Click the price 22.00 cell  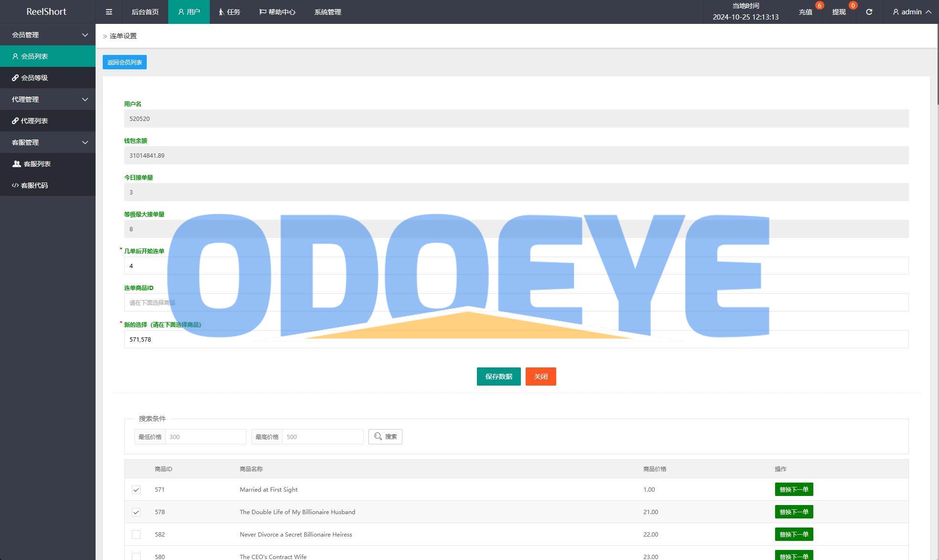(650, 534)
